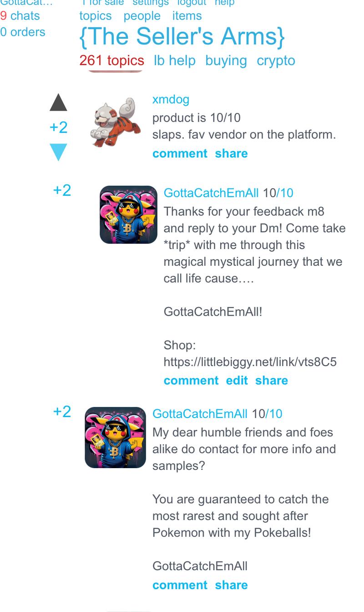Open The Seller's Arms forum heading

pyautogui.click(x=182, y=36)
